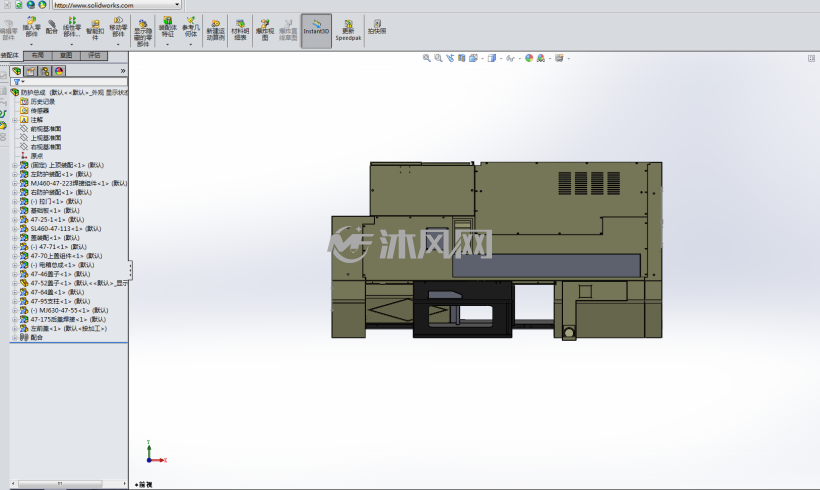Expand SL460-47-113<1> component node
Screen dimensions: 820x490
15,229
